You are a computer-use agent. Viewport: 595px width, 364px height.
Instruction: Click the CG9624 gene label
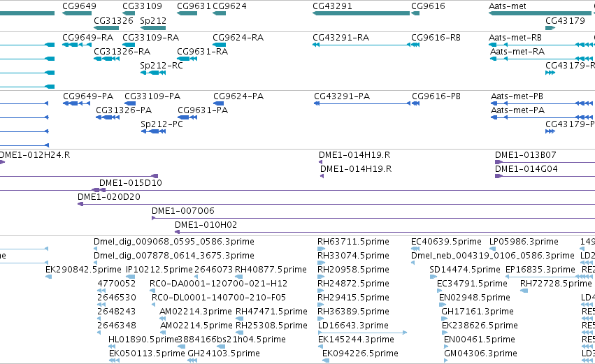pos(229,6)
